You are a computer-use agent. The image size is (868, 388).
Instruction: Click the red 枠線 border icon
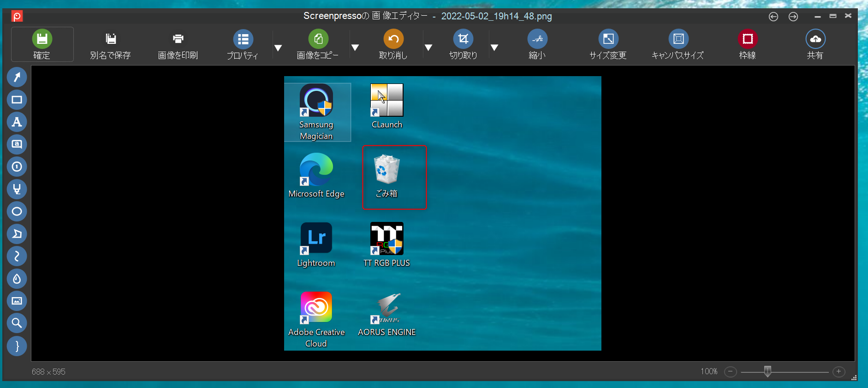click(x=748, y=39)
